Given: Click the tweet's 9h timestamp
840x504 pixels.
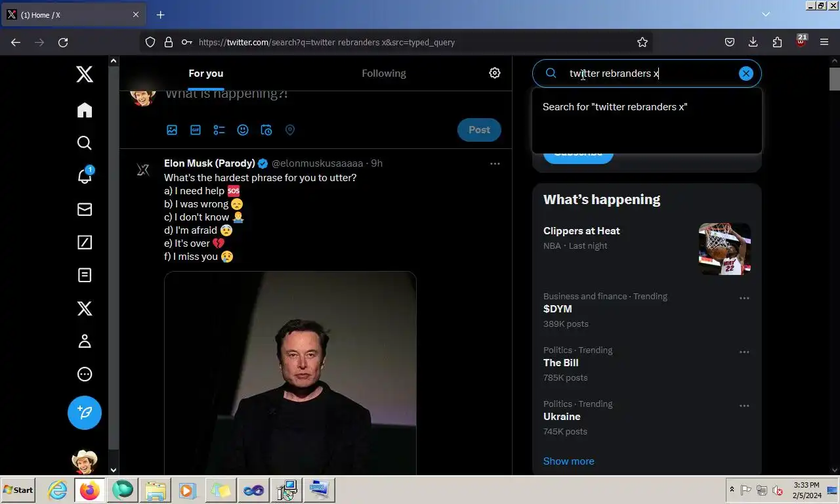Looking at the screenshot, I should pos(377,163).
